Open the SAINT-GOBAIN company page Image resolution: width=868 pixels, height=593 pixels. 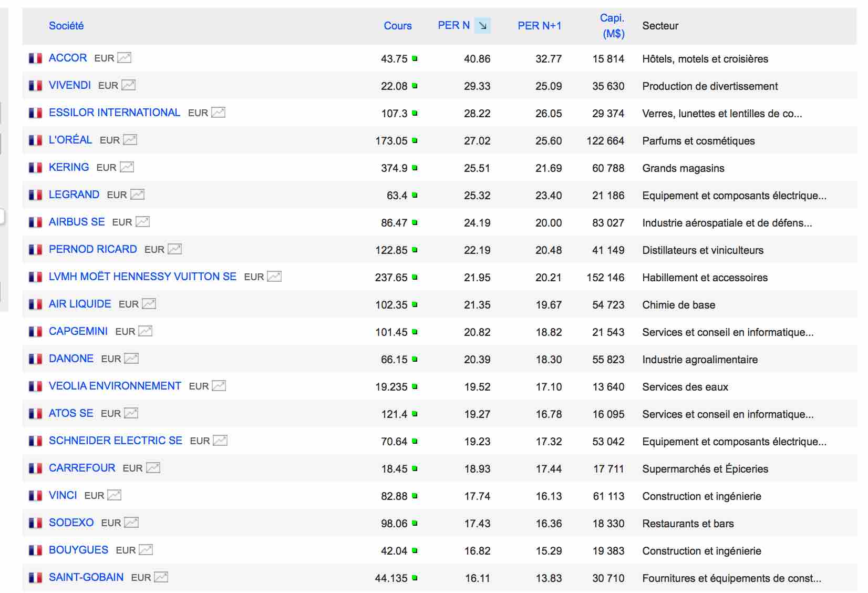click(86, 577)
